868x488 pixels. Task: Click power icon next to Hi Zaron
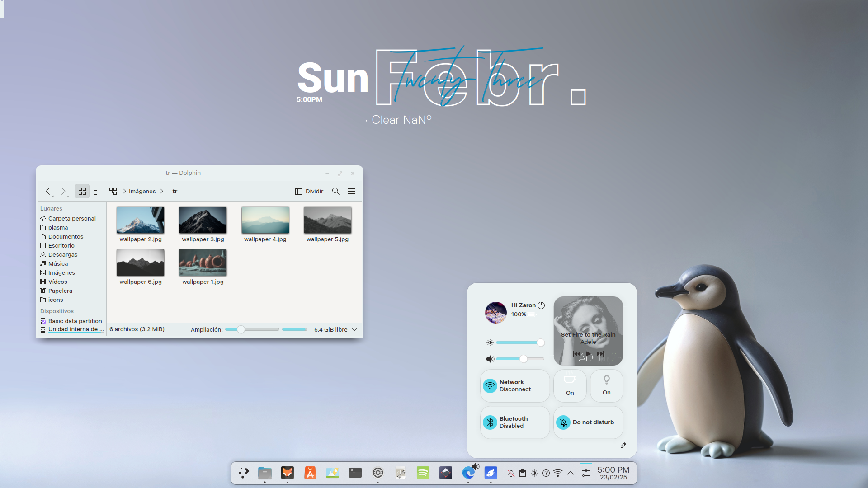pos(541,305)
